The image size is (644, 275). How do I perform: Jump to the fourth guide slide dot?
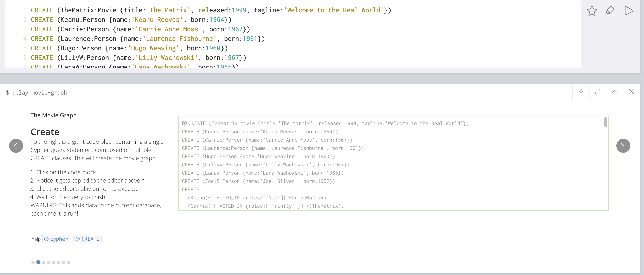point(49,262)
